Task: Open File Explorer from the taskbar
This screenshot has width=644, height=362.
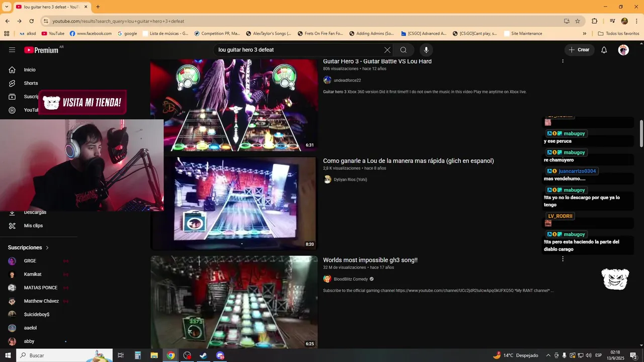Action: (154, 355)
